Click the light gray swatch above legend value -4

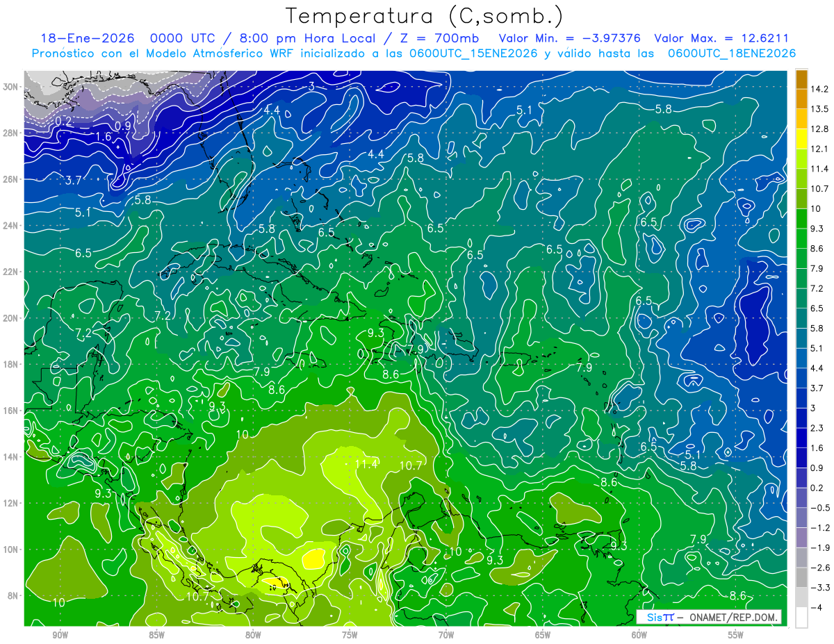pyautogui.click(x=801, y=597)
